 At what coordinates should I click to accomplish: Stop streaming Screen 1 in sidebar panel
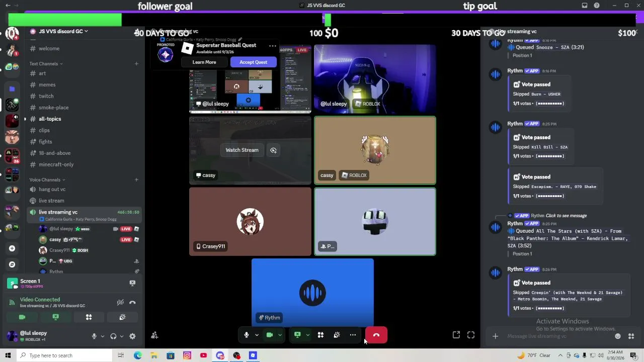(132, 283)
